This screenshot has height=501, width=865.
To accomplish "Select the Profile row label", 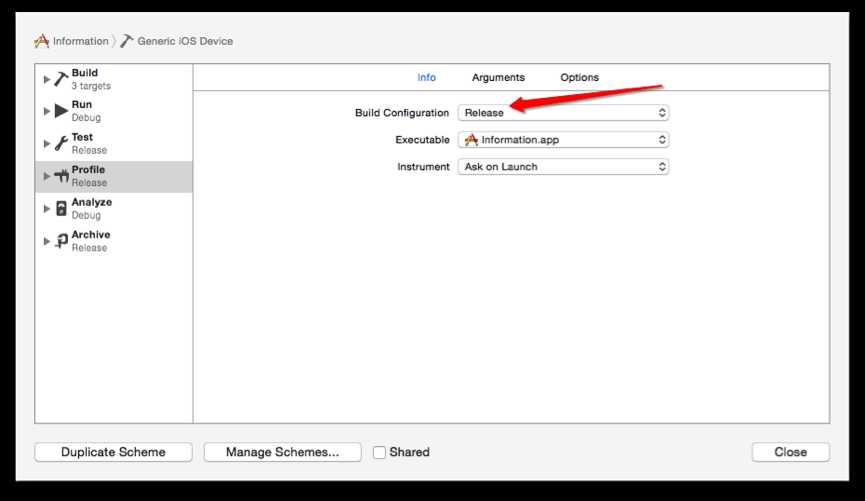I will (88, 170).
